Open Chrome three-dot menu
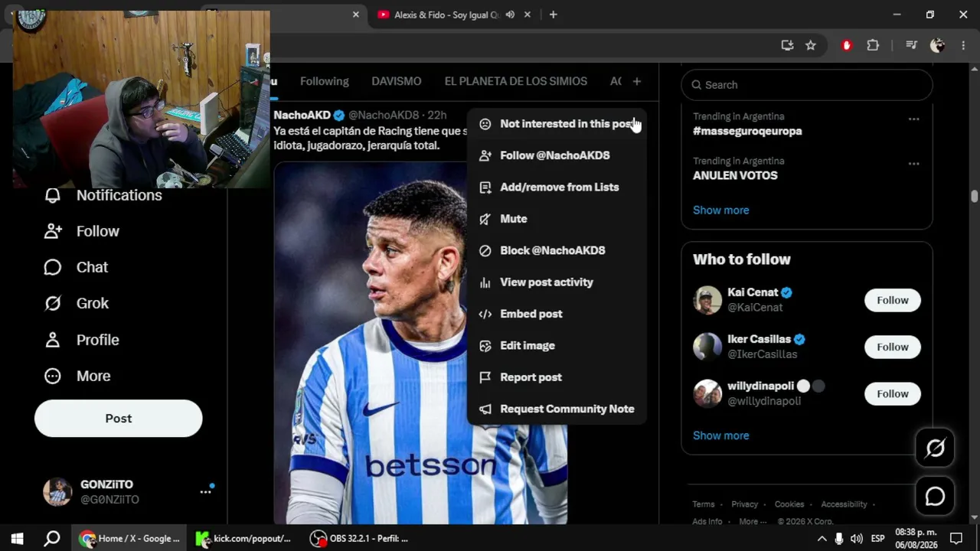The width and height of the screenshot is (980, 551). (963, 45)
